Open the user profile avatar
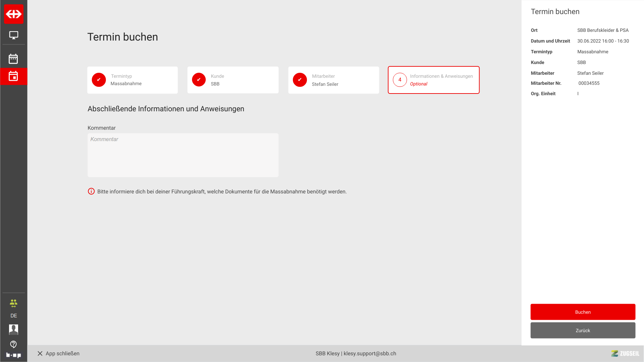644x362 pixels. pos(13,329)
